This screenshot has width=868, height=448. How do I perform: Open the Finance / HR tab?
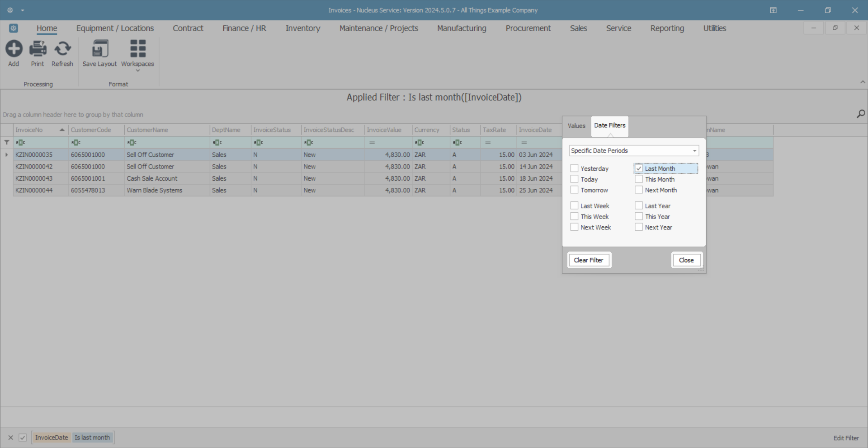click(244, 28)
